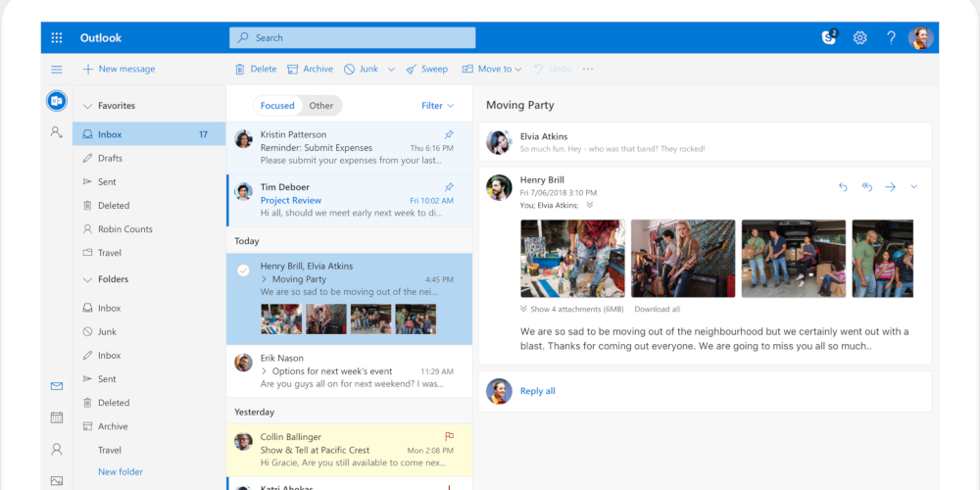Click the Sweep toolbar button

427,70
